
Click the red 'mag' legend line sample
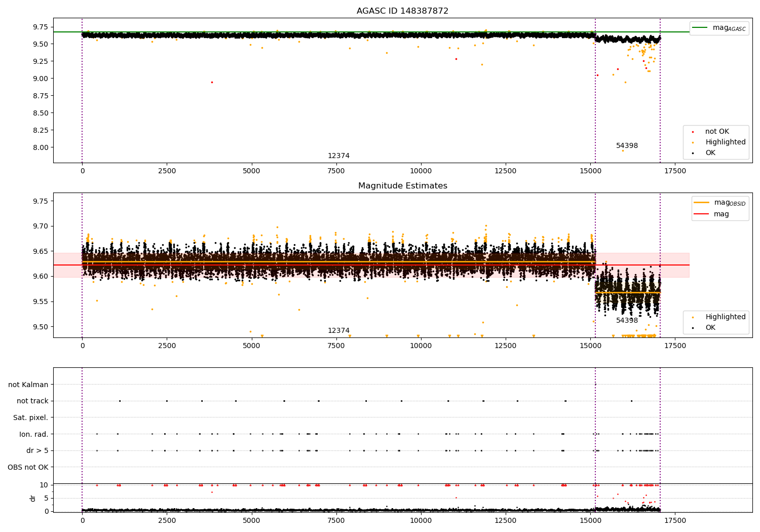(x=701, y=214)
